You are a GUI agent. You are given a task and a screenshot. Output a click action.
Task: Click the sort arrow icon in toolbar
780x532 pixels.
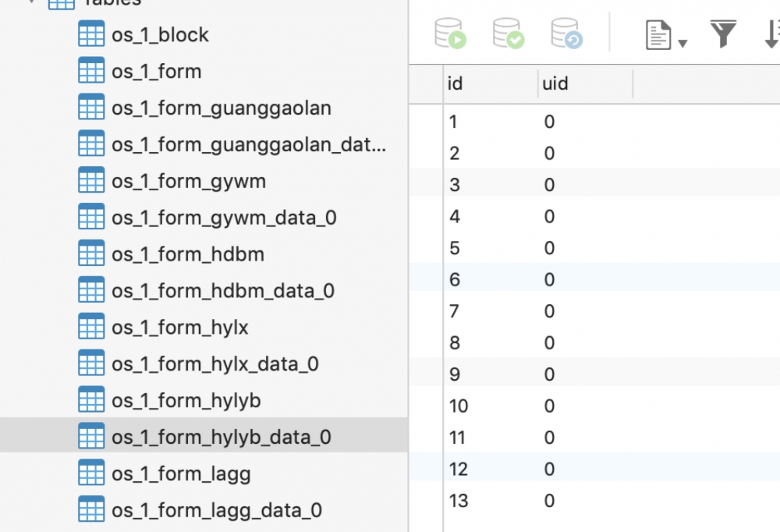coord(771,34)
